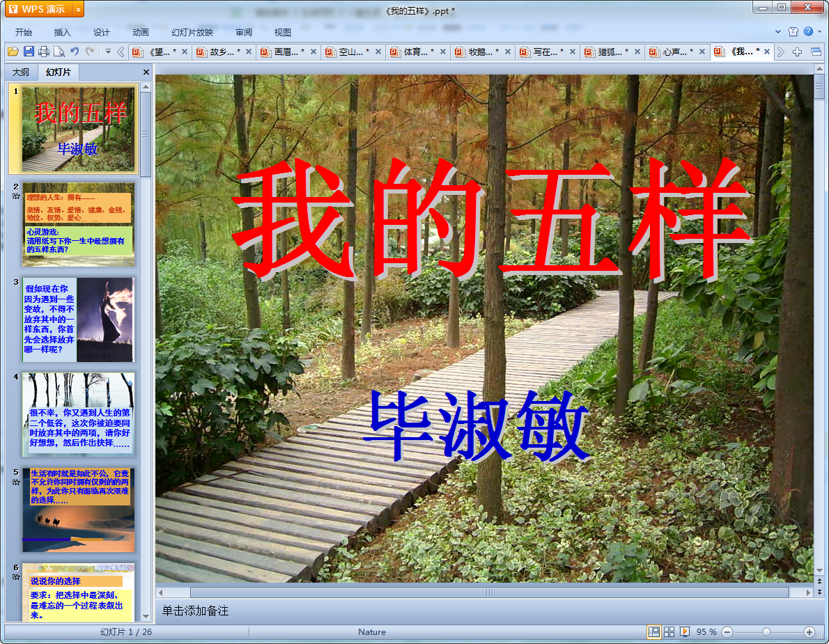Screen dimensions: 829x644
Task: Click the animation star icon on slide 5
Action: [x=16, y=482]
